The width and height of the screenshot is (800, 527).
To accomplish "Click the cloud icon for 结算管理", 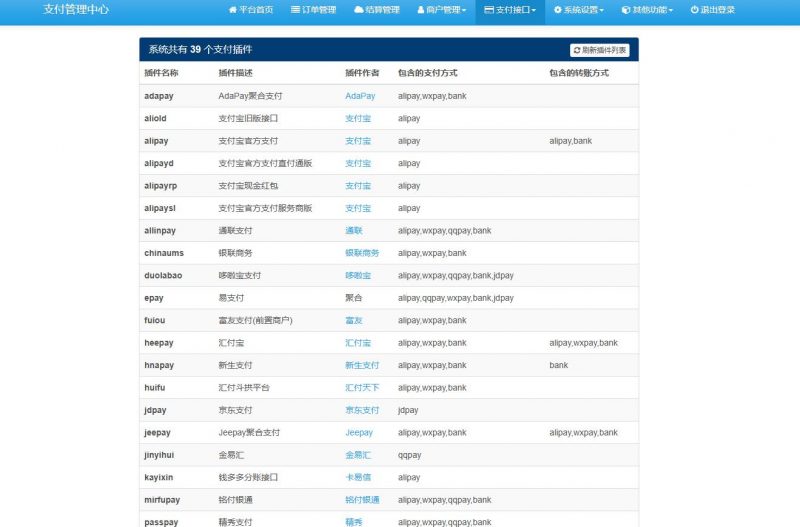I will pos(359,10).
